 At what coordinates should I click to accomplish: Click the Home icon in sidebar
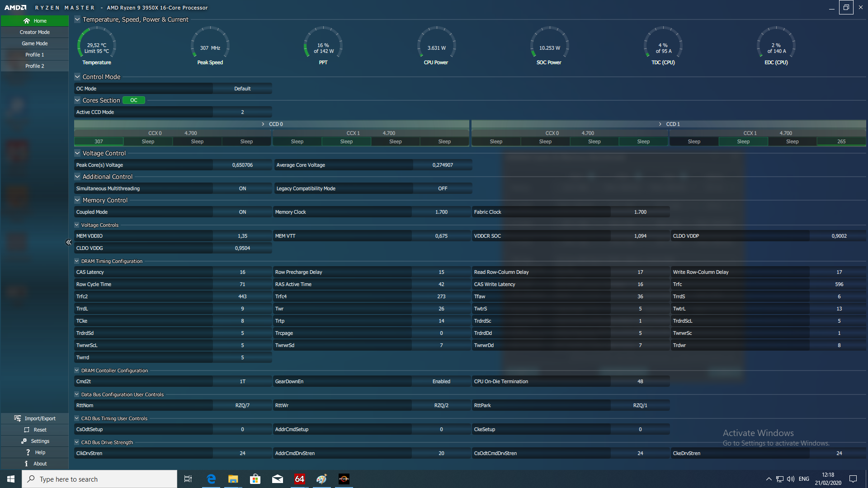pos(27,21)
